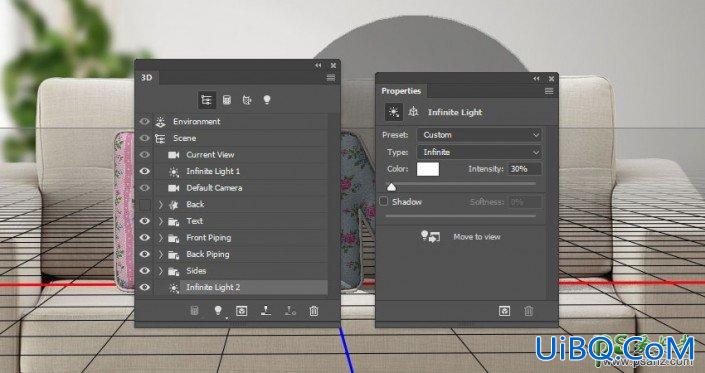705x373 pixels.
Task: Click 3D panel footer render cube icon
Action: tap(242, 311)
